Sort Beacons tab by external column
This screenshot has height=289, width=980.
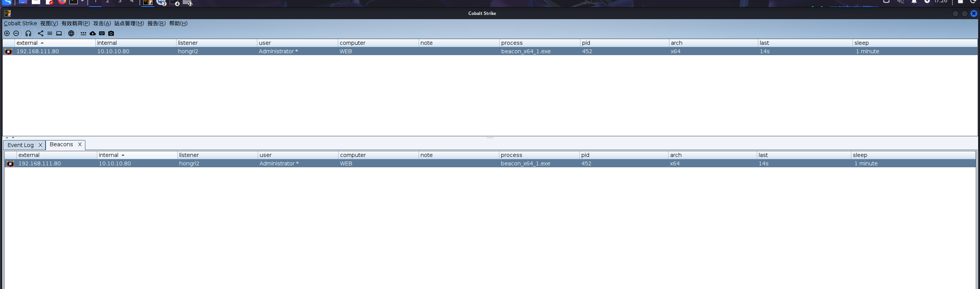pyautogui.click(x=57, y=155)
